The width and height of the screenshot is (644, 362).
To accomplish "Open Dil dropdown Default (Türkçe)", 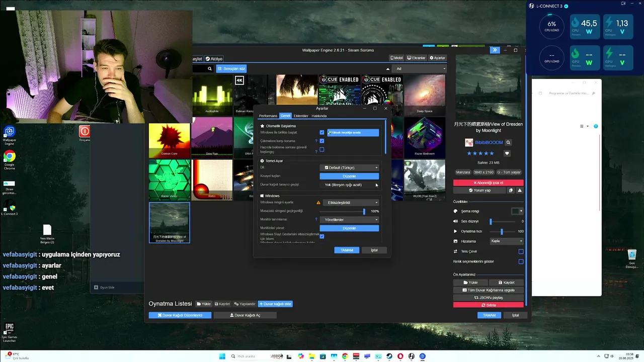I will click(349, 167).
